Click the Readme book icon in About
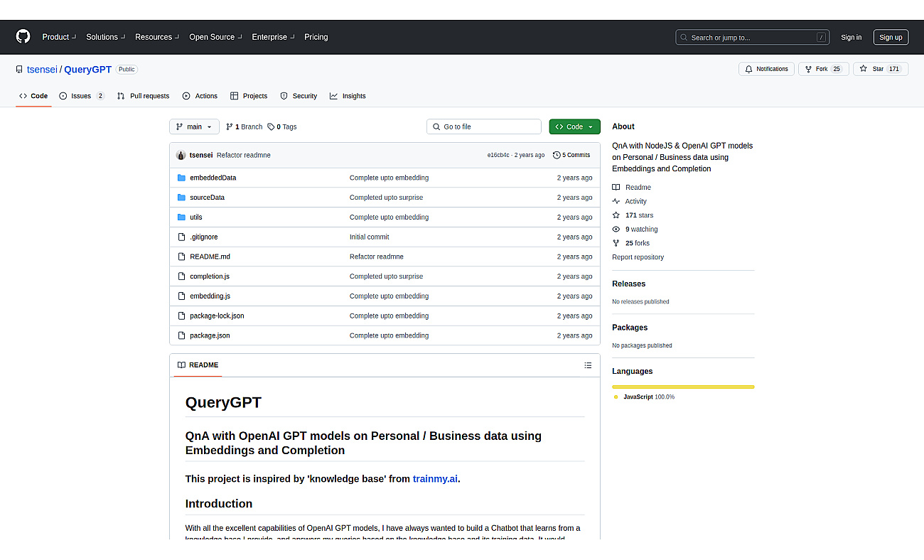Screen dimensions: 924x560 click(x=616, y=188)
